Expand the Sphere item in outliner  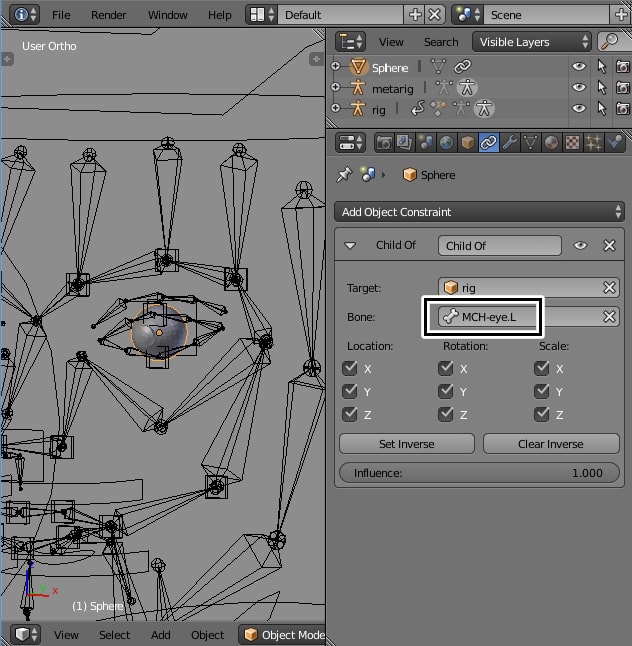(335, 66)
